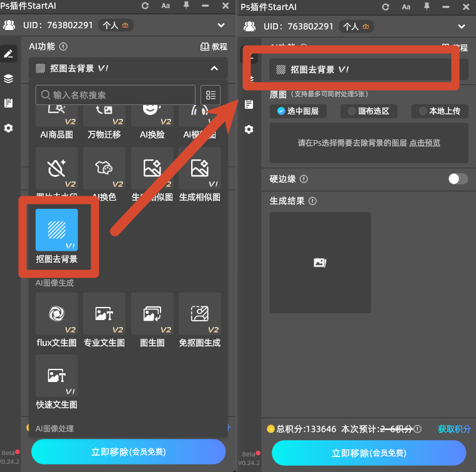
Task: Click AI功能 info icon in left panel
Action: (x=63, y=47)
